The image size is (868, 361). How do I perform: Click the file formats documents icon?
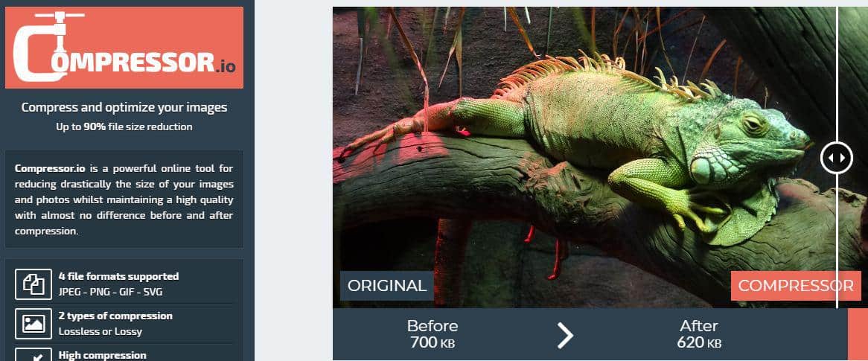33,284
